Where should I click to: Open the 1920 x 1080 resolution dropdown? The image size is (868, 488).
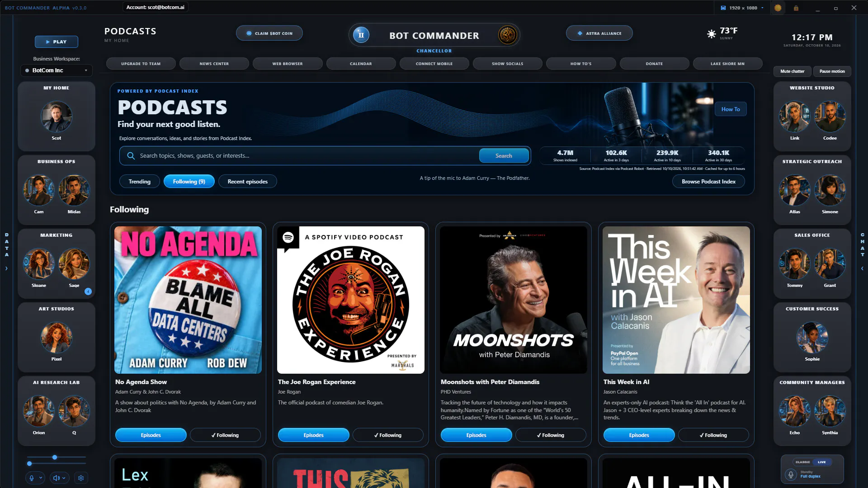pos(742,8)
